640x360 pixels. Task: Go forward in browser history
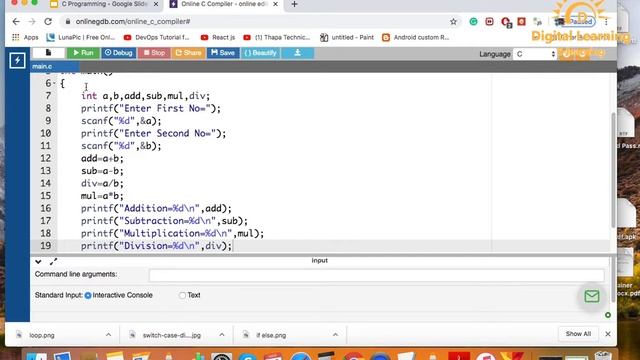point(32,22)
